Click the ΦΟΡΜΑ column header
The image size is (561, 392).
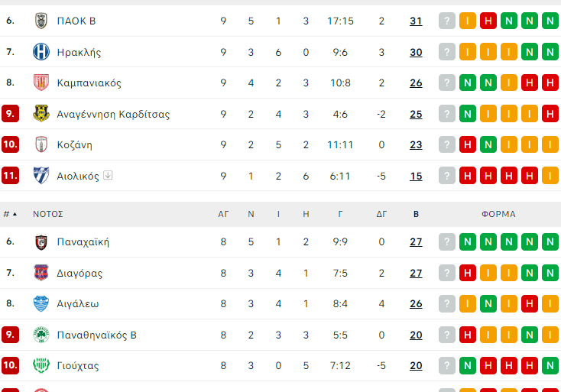(x=498, y=214)
